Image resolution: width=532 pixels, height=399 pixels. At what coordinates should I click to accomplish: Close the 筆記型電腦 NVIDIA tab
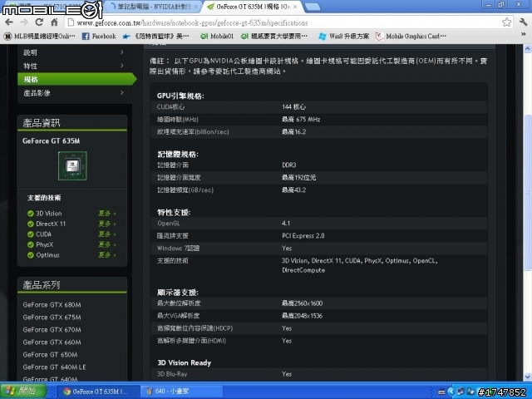click(196, 7)
